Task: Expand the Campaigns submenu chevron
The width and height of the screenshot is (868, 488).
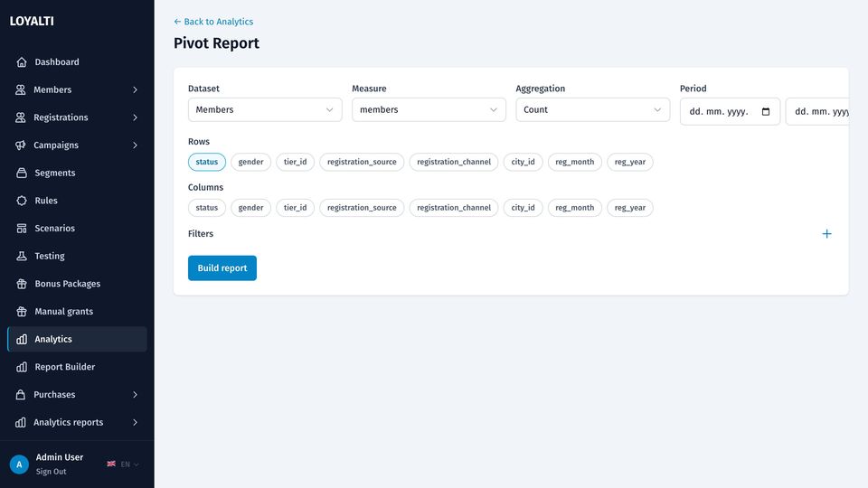Action: pyautogui.click(x=135, y=145)
